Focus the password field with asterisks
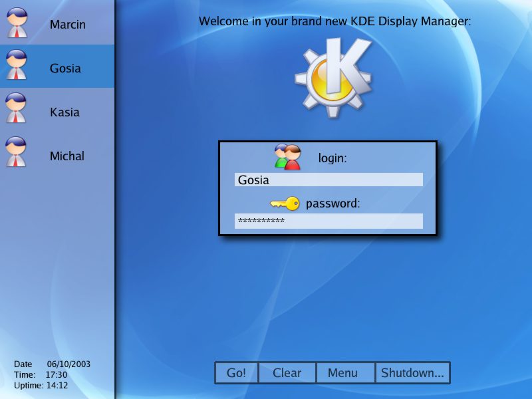Screen dimensions: 532x399 pyautogui.click(x=329, y=221)
